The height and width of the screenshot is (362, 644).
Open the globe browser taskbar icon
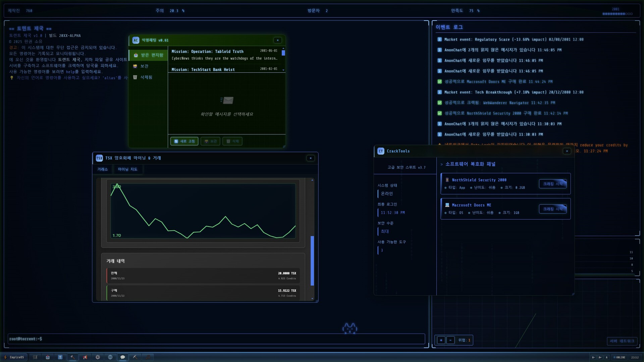(x=110, y=357)
